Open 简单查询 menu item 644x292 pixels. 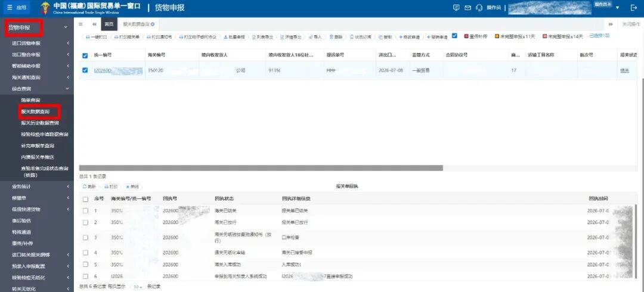(x=31, y=100)
